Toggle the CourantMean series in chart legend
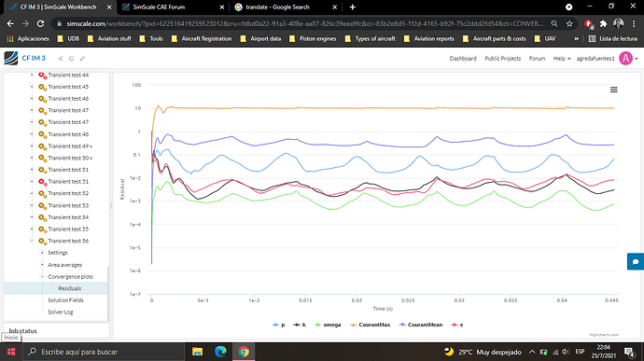644x361 pixels. (x=421, y=325)
